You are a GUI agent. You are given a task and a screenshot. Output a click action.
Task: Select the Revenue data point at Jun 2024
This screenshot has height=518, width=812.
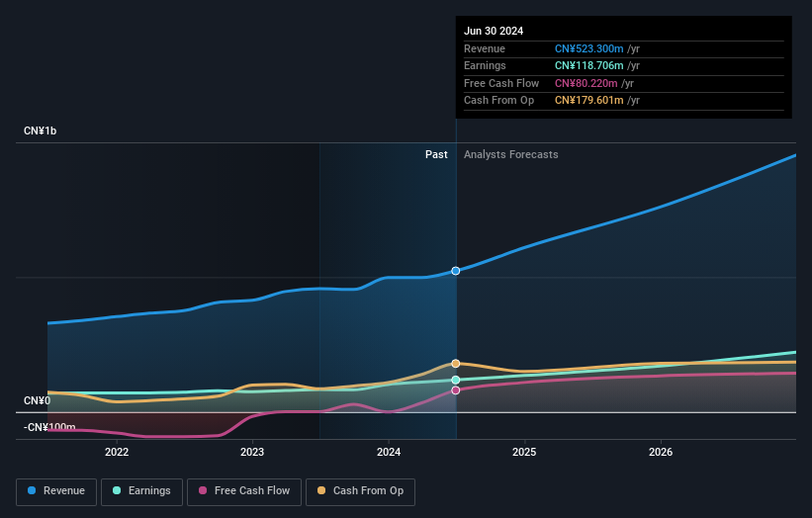click(x=456, y=271)
